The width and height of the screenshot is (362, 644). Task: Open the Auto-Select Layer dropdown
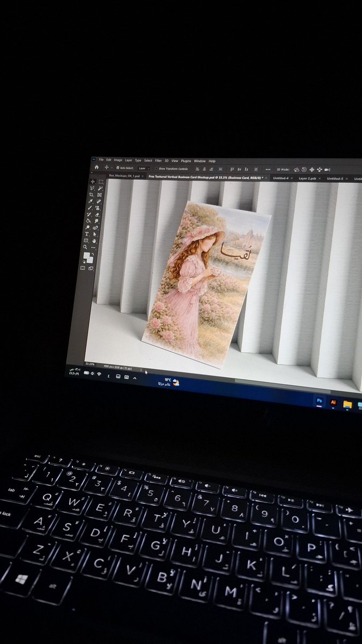[x=144, y=169]
